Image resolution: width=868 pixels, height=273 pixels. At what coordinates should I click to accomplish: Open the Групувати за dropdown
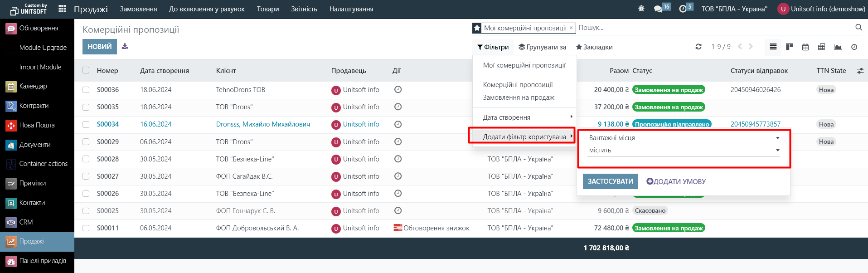543,47
